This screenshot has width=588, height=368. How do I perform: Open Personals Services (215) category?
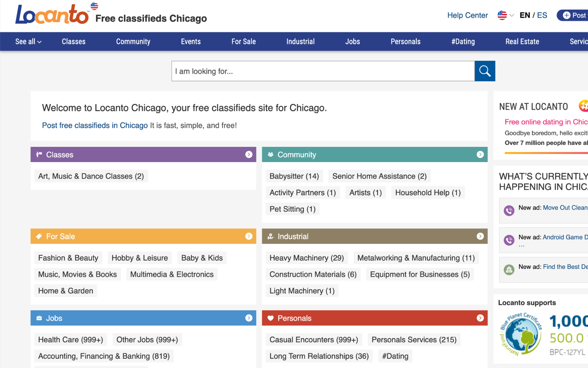point(414,340)
